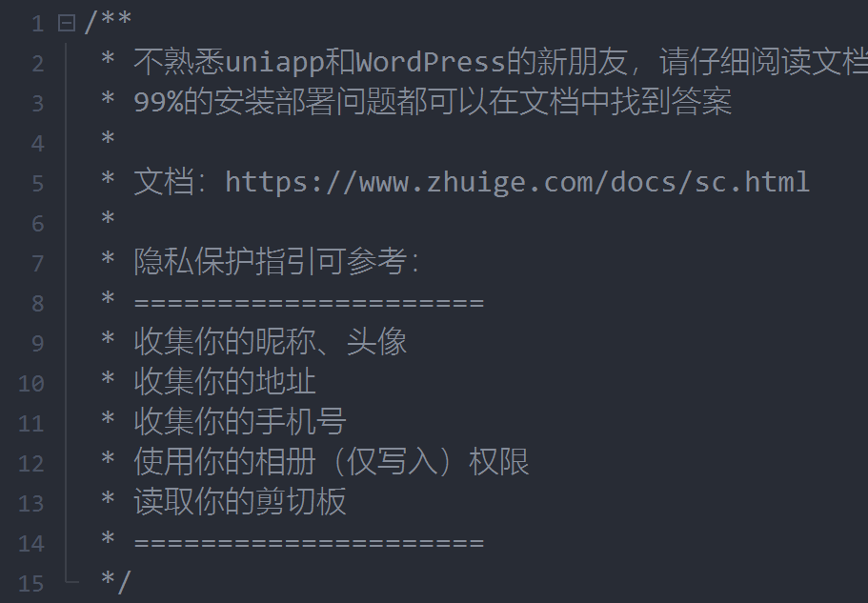
Task: Click the opening /** comment marker
Action: (x=108, y=22)
